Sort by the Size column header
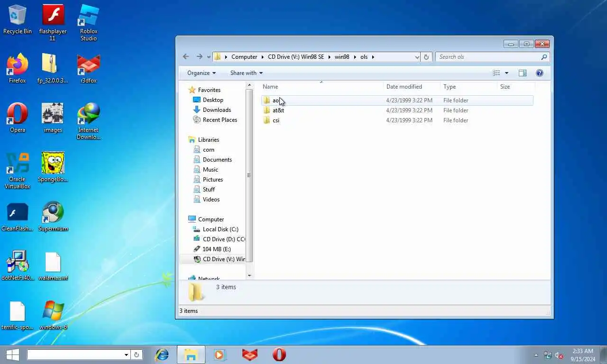The height and width of the screenshot is (364, 607). (516, 87)
